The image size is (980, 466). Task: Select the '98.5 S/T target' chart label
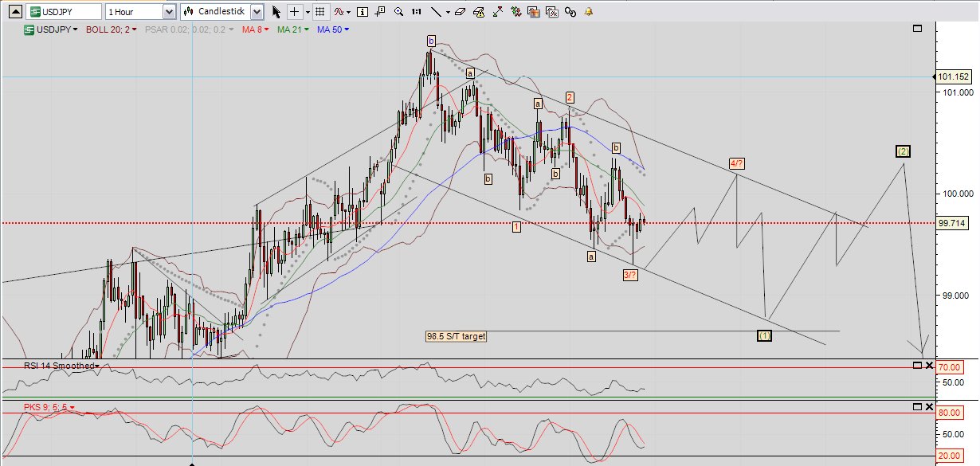pos(456,336)
